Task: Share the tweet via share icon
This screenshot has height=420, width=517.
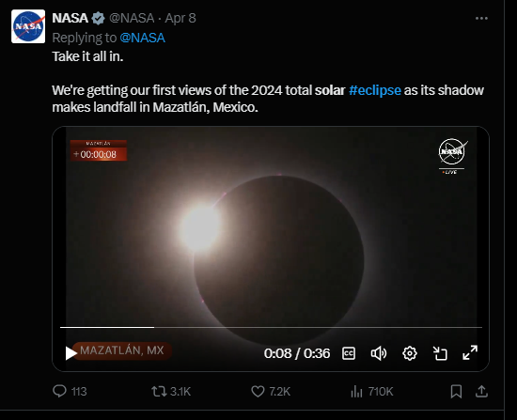Action: point(481,391)
